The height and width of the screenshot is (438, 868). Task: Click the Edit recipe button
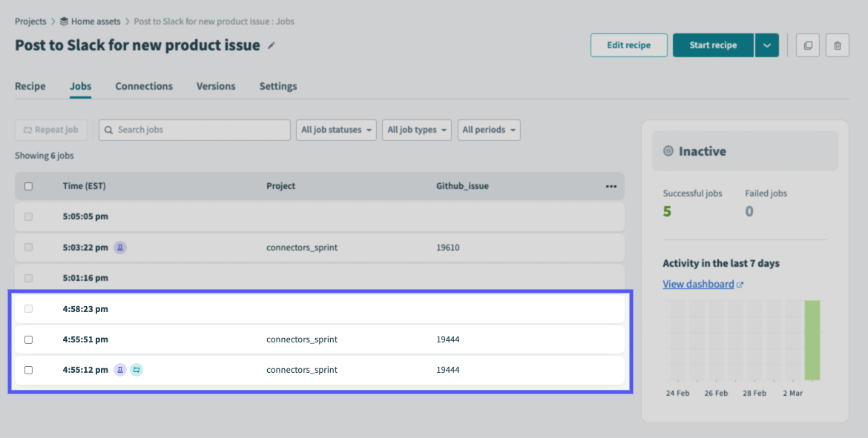point(628,45)
